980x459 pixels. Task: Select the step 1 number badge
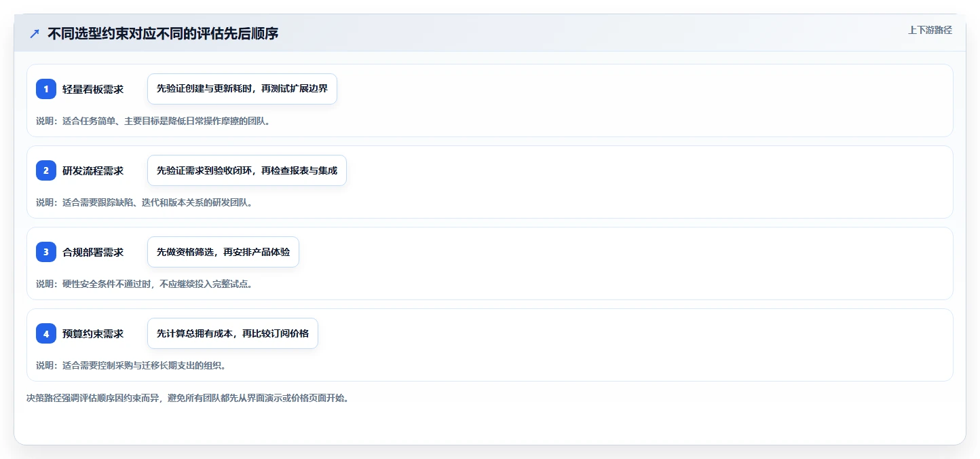click(x=46, y=89)
